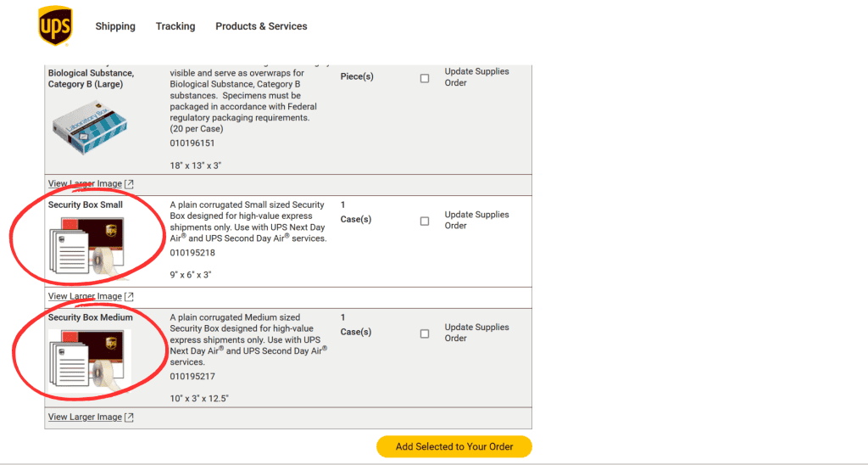Screen dimensions: 868x465
Task: Click the Security Box Medium title
Action: 90,317
